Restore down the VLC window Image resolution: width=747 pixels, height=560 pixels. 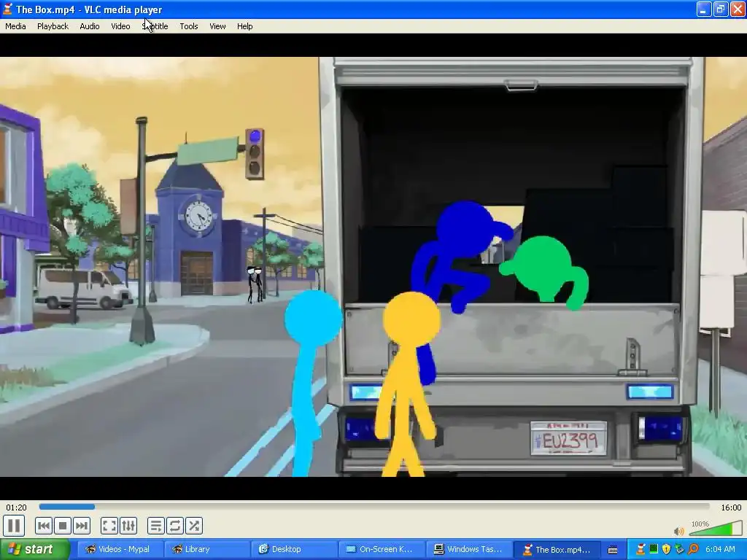click(x=721, y=9)
